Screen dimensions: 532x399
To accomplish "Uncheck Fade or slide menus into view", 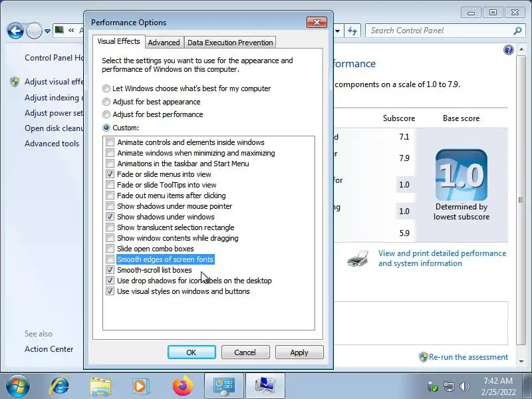I will pyautogui.click(x=110, y=174).
